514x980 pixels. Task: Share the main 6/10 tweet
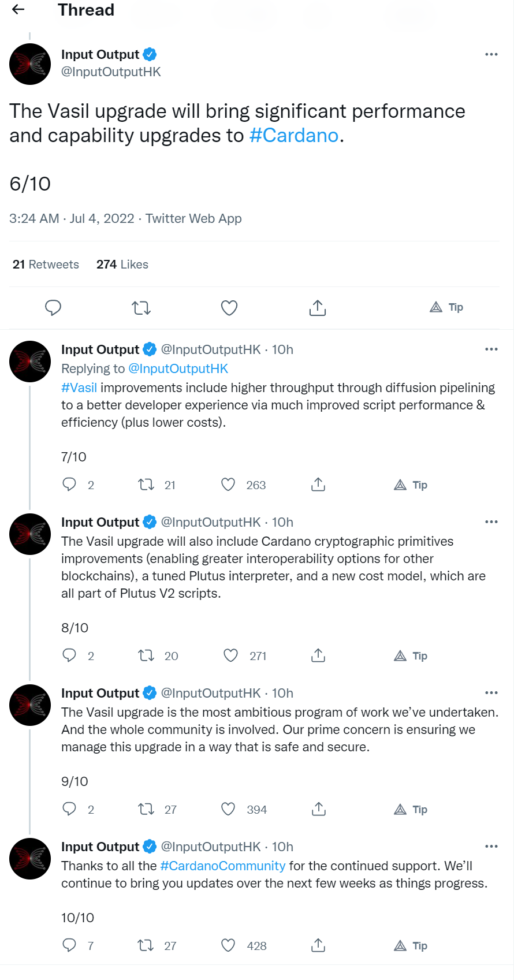point(318,308)
